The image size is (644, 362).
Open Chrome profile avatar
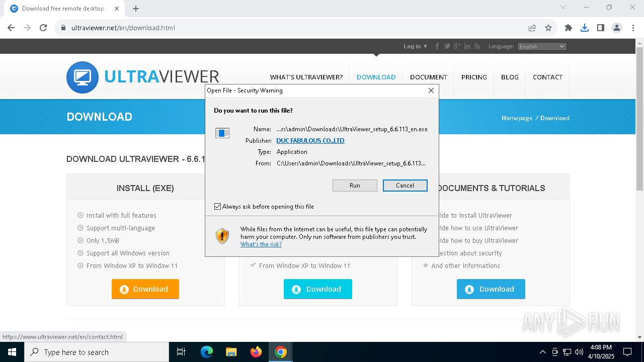point(617,28)
